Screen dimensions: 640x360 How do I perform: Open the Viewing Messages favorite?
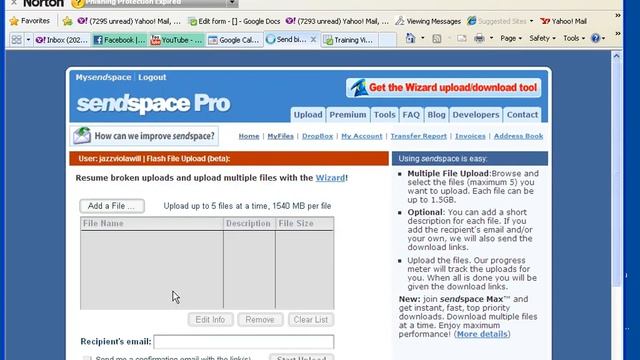tap(428, 21)
